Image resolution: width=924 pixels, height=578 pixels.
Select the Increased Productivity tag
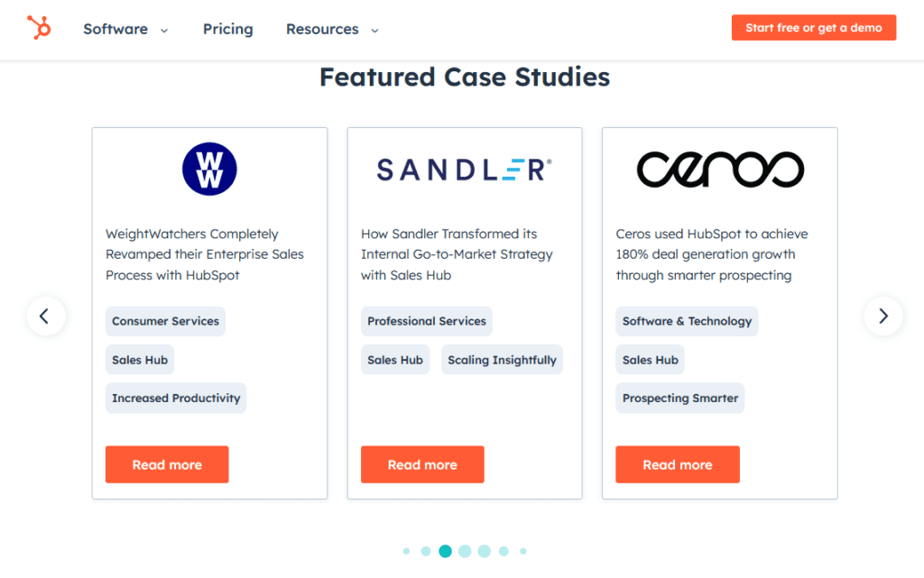176,398
